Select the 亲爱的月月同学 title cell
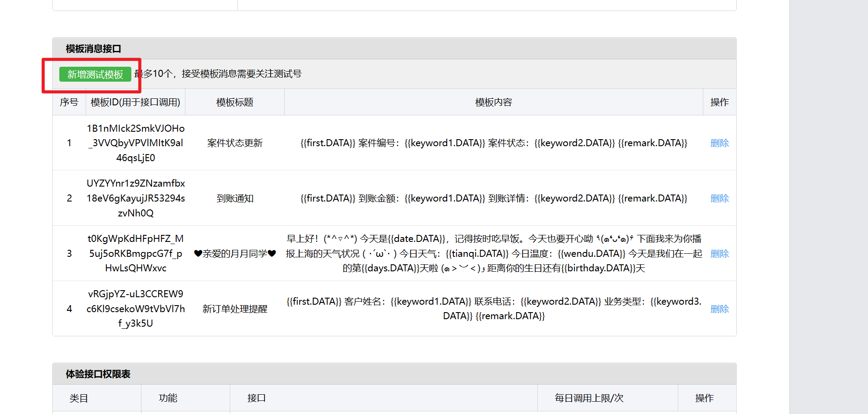This screenshot has height=414, width=868. point(235,254)
